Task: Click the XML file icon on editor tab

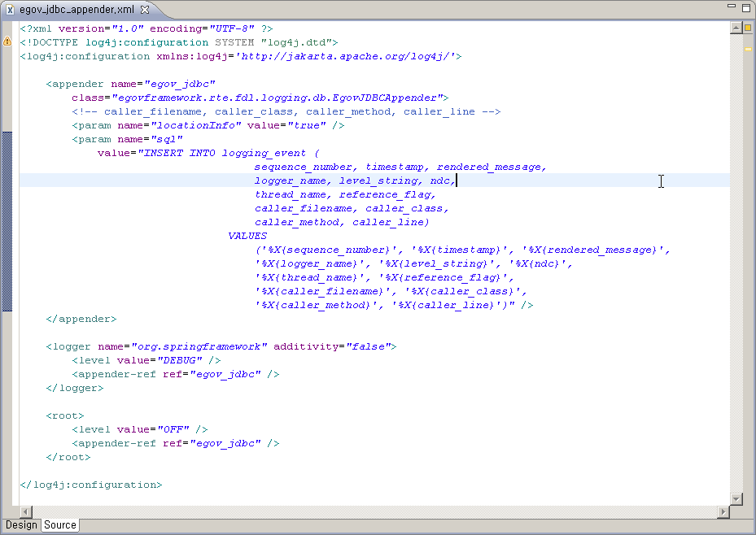Action: tap(11, 9)
